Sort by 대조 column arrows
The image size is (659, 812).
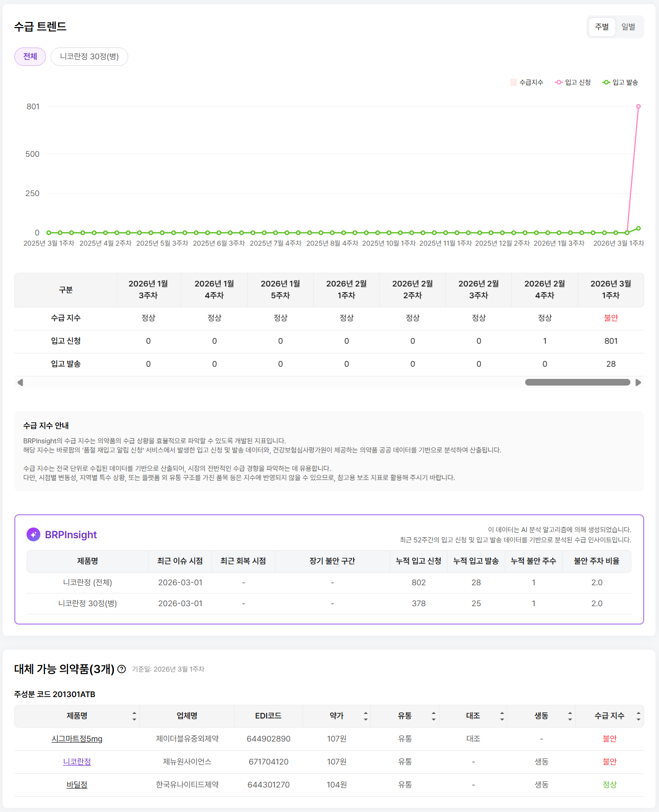pos(502,716)
